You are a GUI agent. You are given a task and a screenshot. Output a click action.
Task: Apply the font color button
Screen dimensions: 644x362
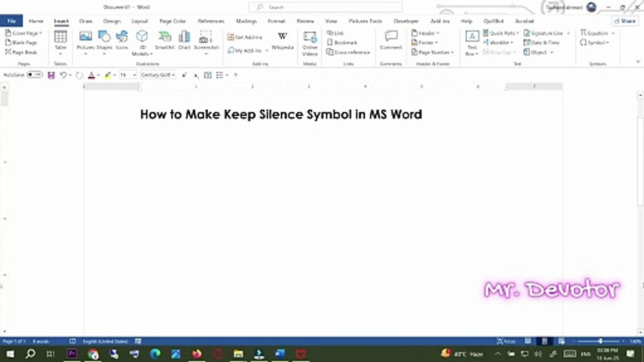pyautogui.click(x=91, y=75)
